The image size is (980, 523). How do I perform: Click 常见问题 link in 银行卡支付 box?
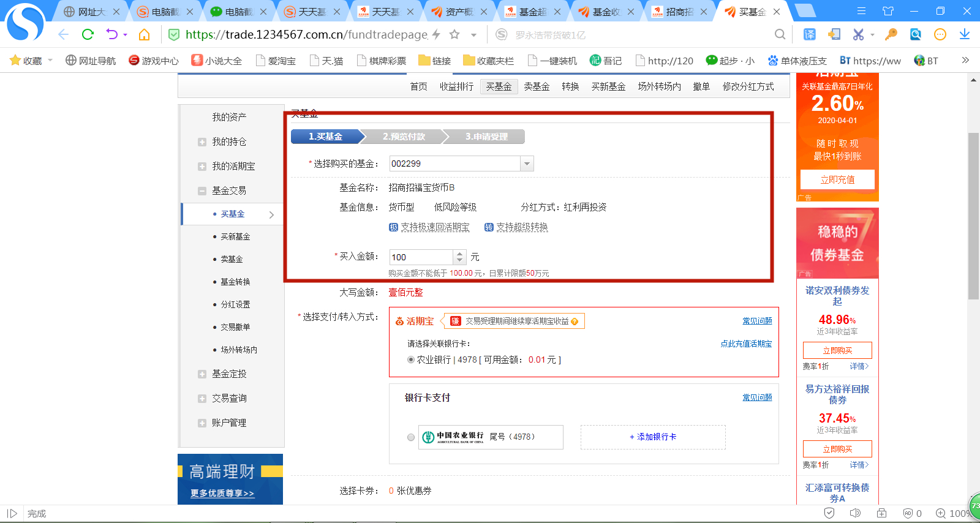coord(757,397)
